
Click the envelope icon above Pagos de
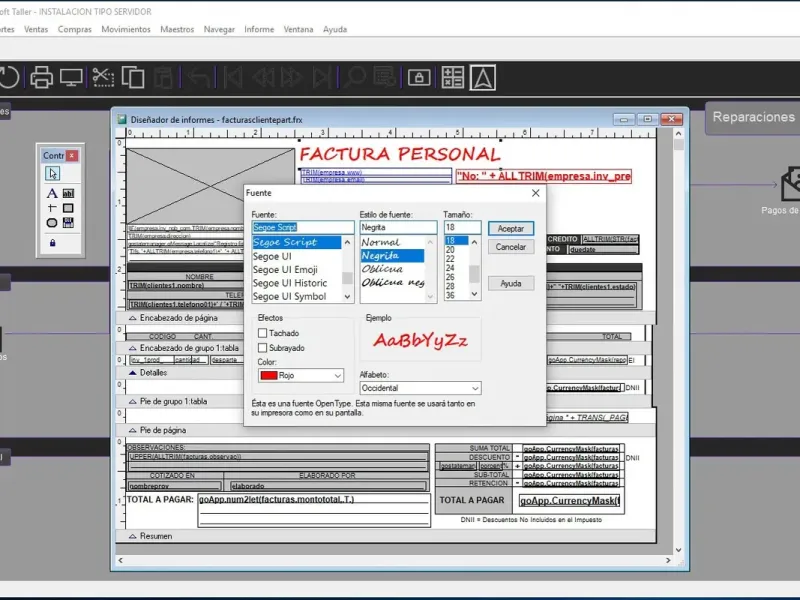click(x=790, y=184)
